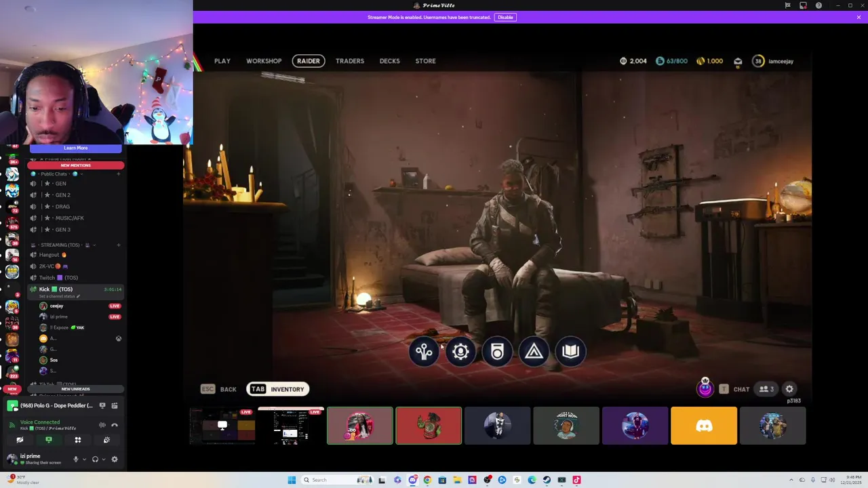The height and width of the screenshot is (488, 868).
Task: Click the noise suppression waveform icon
Action: (x=102, y=425)
